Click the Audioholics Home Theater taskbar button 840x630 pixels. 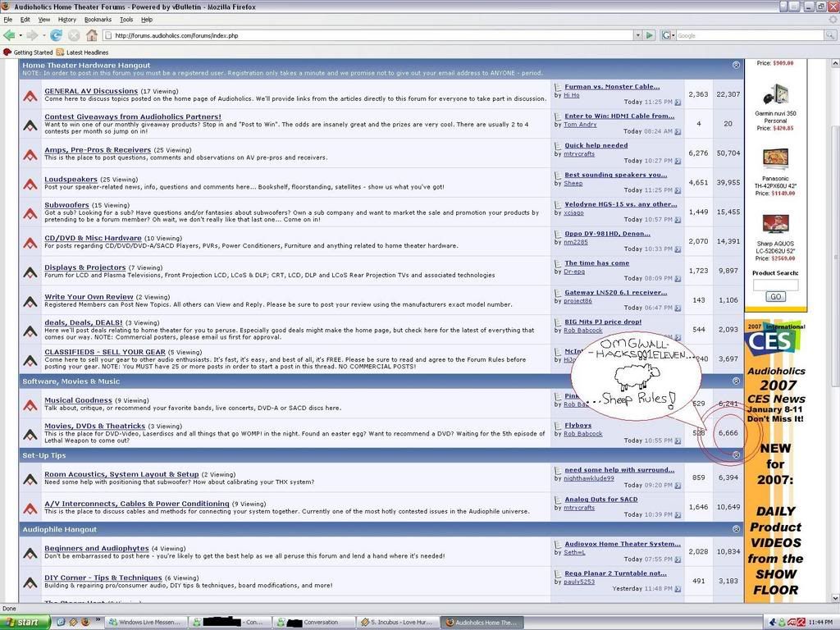point(482,622)
